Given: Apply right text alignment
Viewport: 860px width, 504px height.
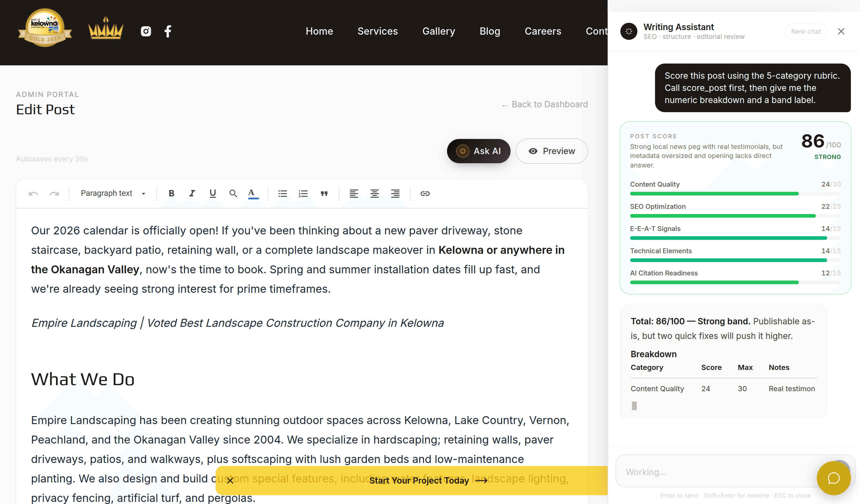Looking at the screenshot, I should (395, 193).
